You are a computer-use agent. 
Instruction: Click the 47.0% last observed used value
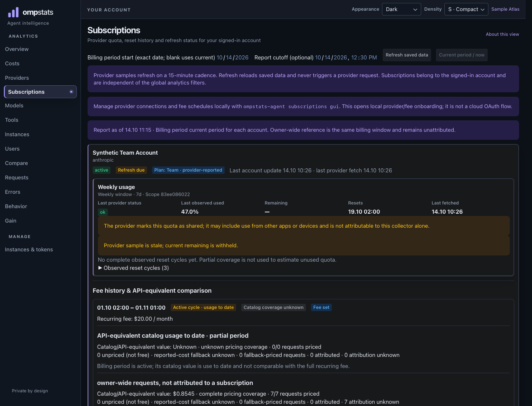pyautogui.click(x=190, y=212)
